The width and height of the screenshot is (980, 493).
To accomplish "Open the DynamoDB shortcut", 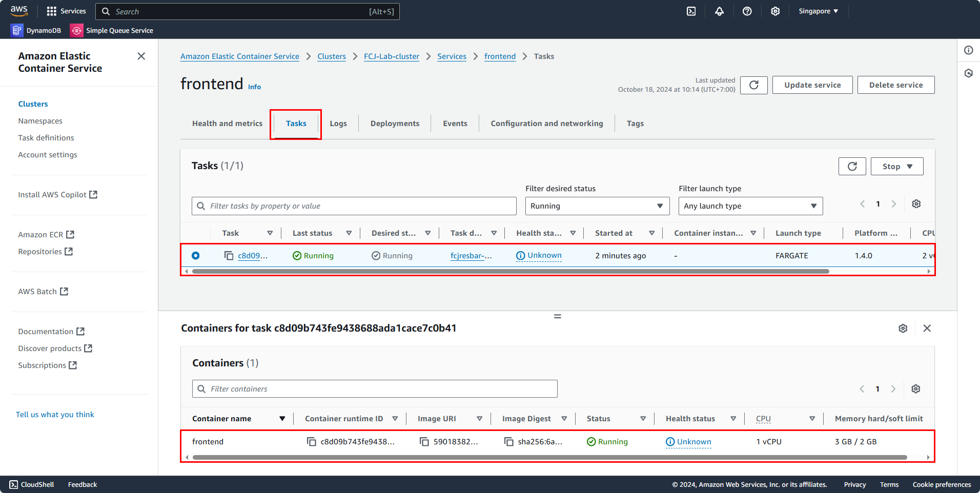I will tap(36, 31).
